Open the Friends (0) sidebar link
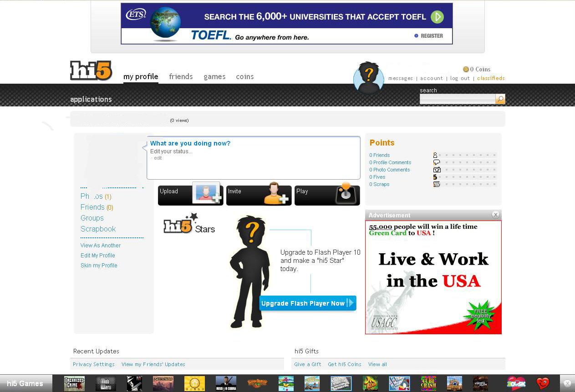This screenshot has height=392, width=575. (97, 207)
